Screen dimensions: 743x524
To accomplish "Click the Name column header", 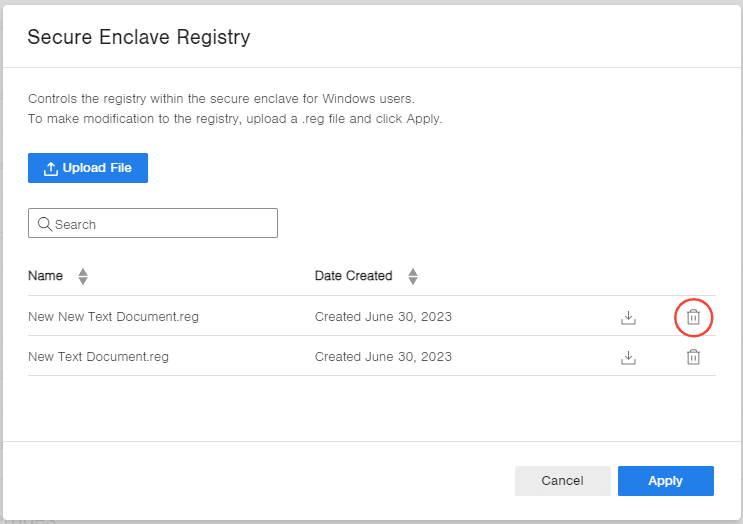I will pos(45,276).
